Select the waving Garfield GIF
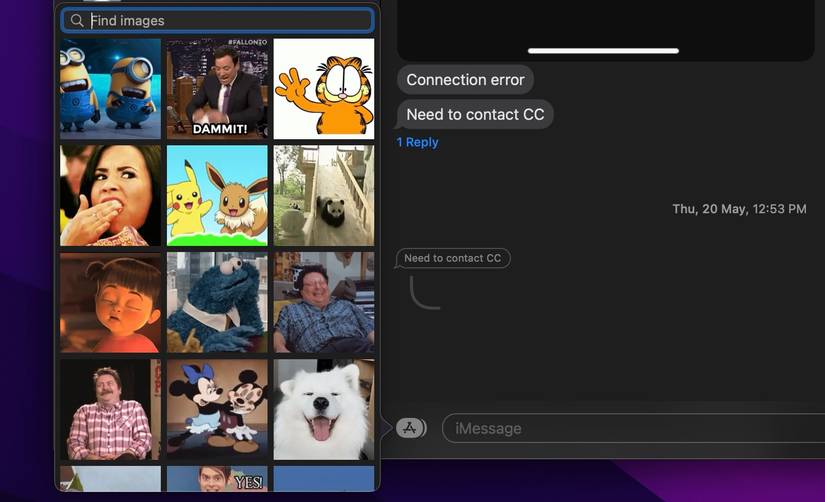The image size is (825, 502). tap(324, 89)
